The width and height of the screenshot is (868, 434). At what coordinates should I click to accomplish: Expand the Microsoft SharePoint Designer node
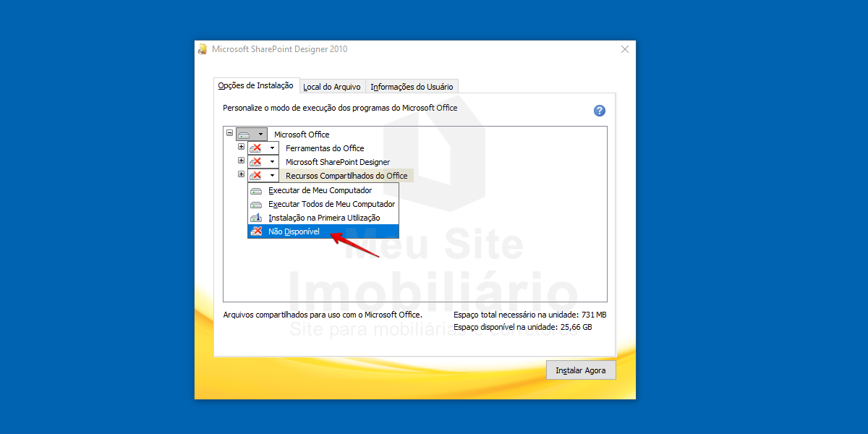coord(242,161)
